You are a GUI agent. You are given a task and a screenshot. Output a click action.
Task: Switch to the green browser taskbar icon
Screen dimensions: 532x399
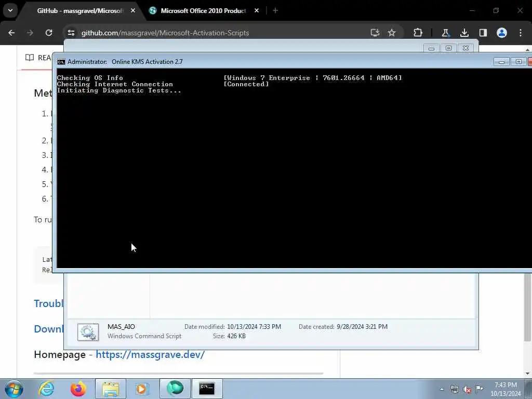pos(175,389)
